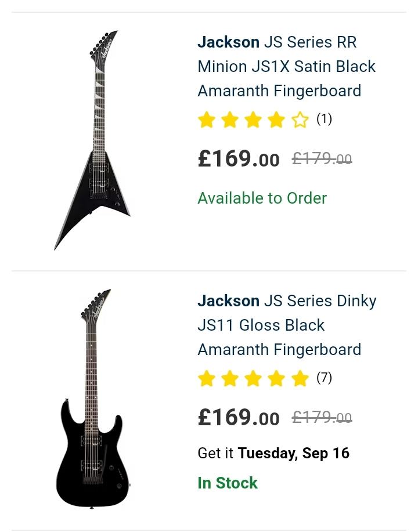Open the Jackson Dinky JS11 Gloss Black title
This screenshot has width=418, height=532.
click(287, 325)
